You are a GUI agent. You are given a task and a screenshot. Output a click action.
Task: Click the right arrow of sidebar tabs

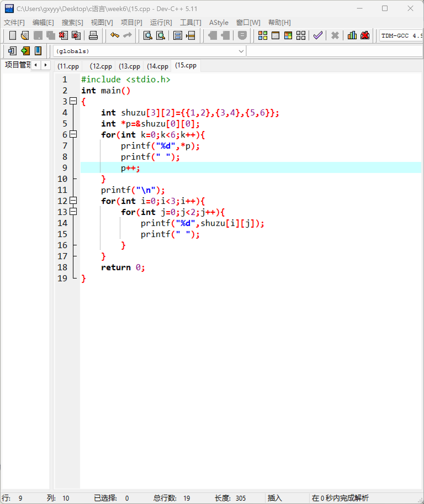46,65
